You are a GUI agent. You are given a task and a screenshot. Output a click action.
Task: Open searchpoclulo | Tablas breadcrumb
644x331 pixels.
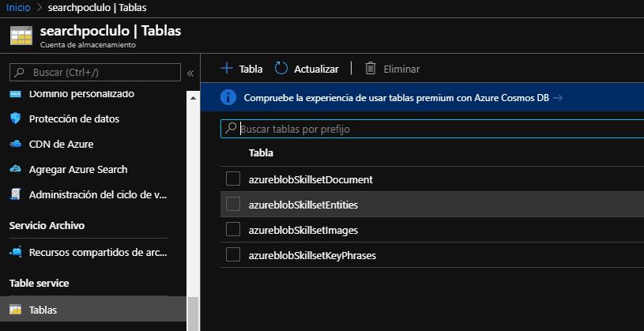(x=97, y=7)
